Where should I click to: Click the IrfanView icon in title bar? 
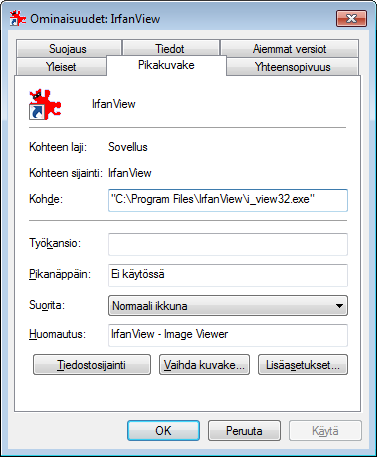point(18,18)
